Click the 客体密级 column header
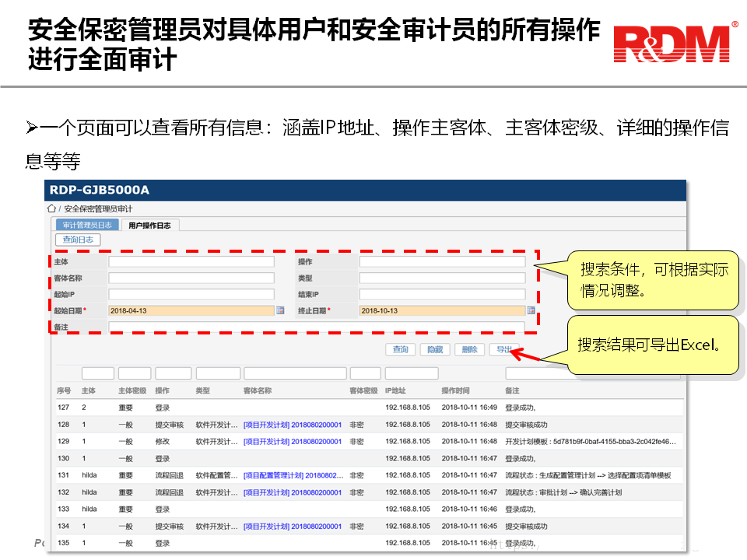Screen dimensions: 747x560 [363, 390]
